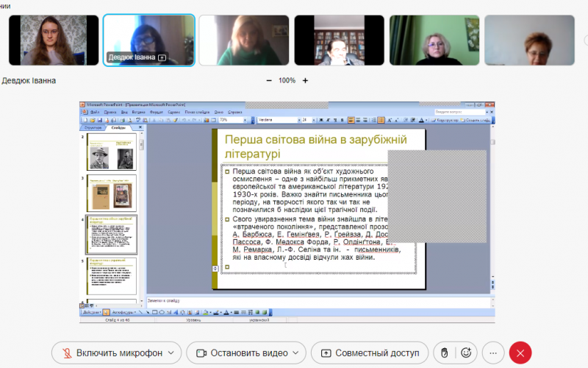Switch to the Структура tab in PowerPoint
The image size is (588, 368).
pos(93,128)
